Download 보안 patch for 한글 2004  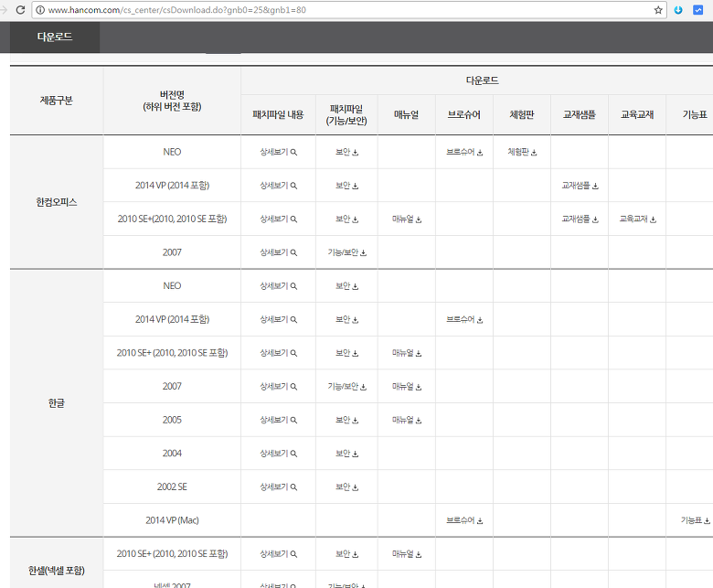click(347, 454)
